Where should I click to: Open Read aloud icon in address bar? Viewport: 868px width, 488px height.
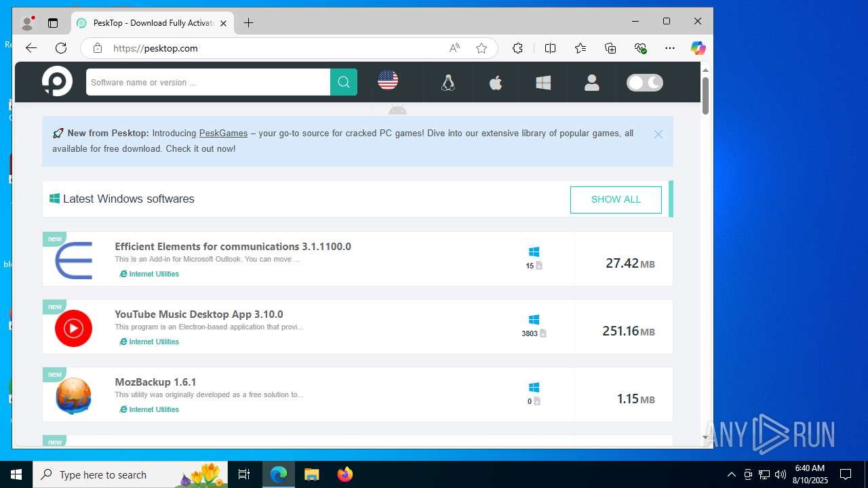tap(454, 48)
